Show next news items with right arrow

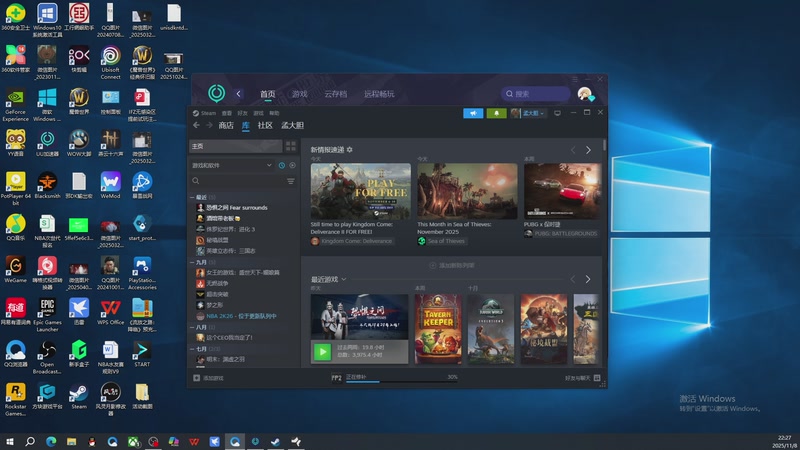pyautogui.click(x=588, y=150)
